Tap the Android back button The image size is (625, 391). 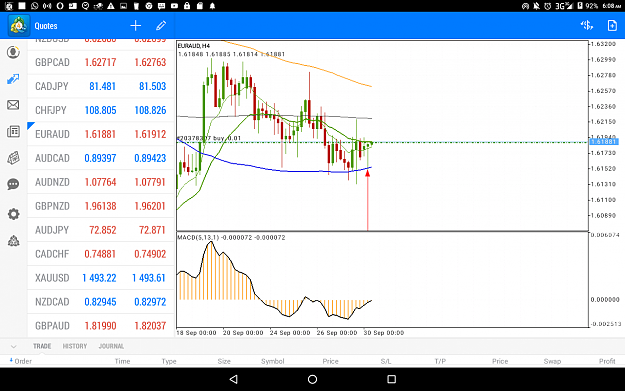234,379
